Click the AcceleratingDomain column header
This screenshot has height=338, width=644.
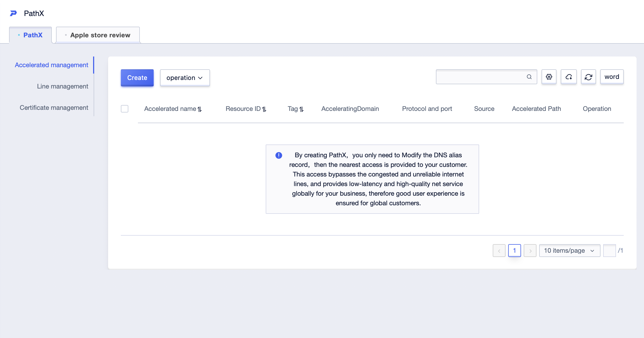[350, 109]
